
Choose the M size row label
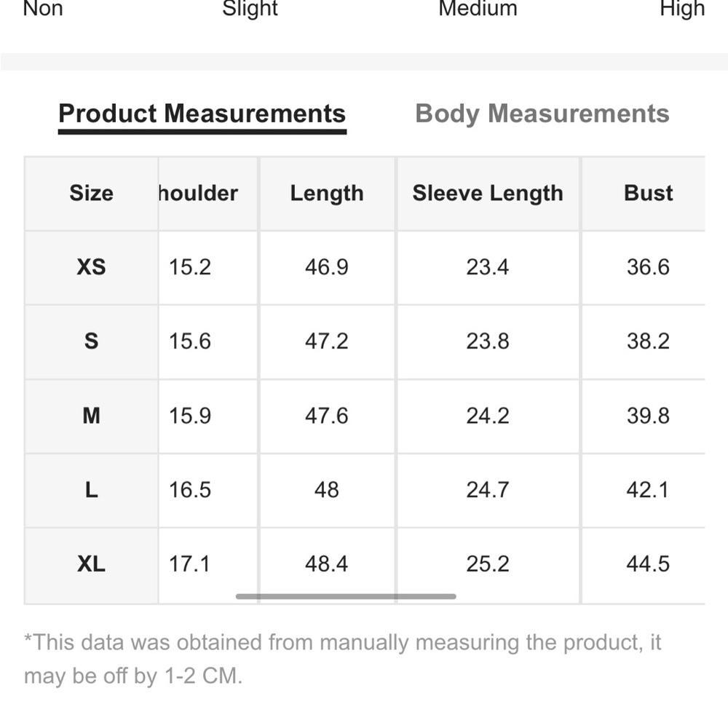click(x=91, y=416)
